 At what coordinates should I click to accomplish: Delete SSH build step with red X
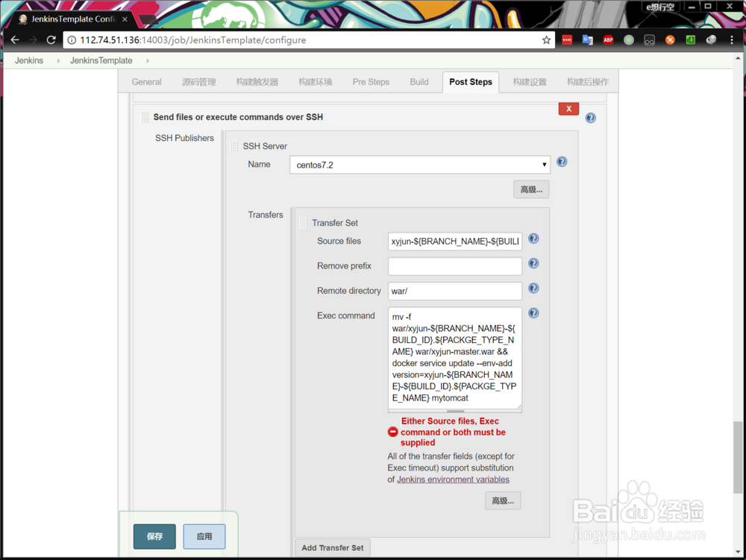(568, 108)
